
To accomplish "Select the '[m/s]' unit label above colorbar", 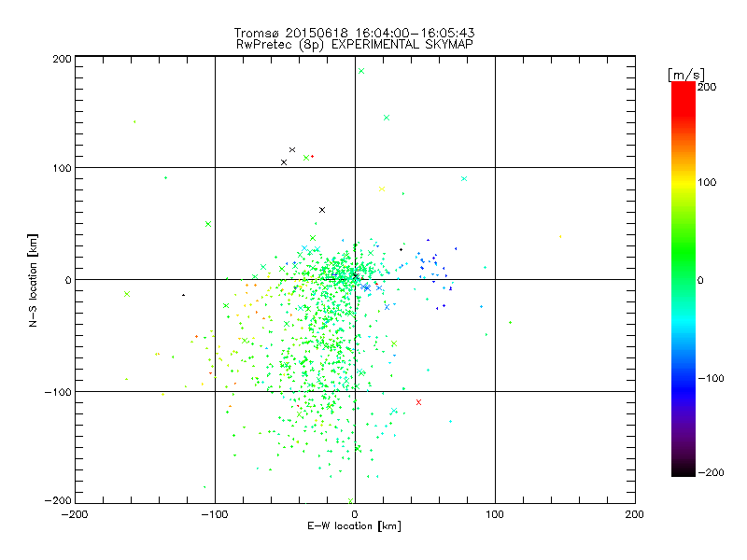I will (x=686, y=75).
